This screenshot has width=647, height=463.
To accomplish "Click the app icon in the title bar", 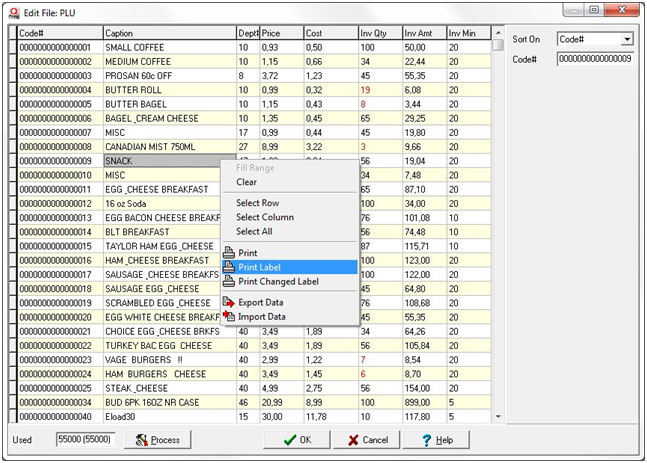I will click(14, 13).
